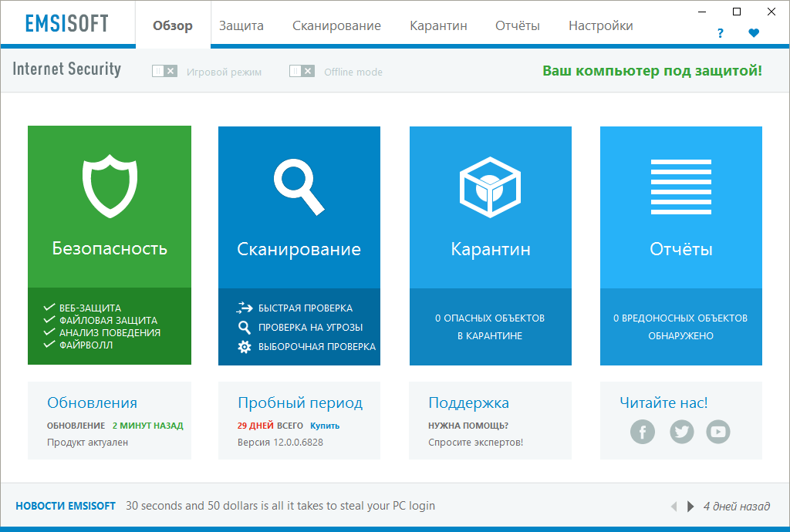Viewport: 790px width, 532px height.
Task: Open the Отчёты tab
Action: click(518, 25)
